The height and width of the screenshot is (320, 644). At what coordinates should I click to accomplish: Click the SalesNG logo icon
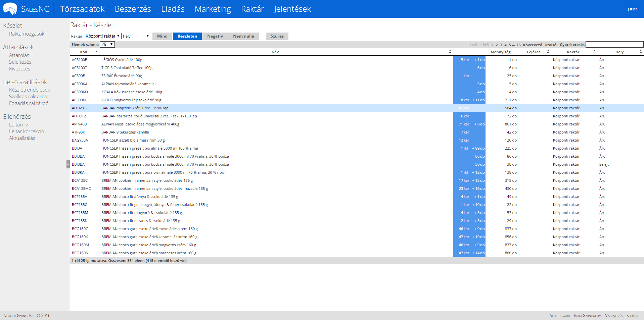[x=10, y=9]
